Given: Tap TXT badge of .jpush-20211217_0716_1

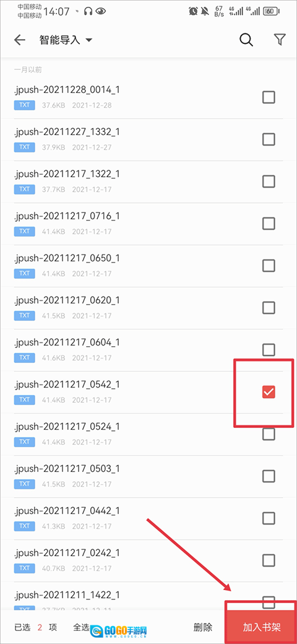Looking at the screenshot, I should coord(25,231).
